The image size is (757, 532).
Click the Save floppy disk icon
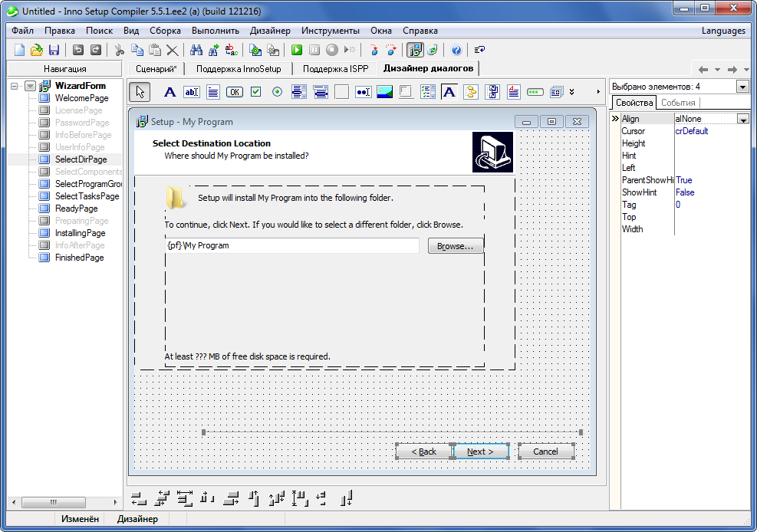pyautogui.click(x=54, y=50)
